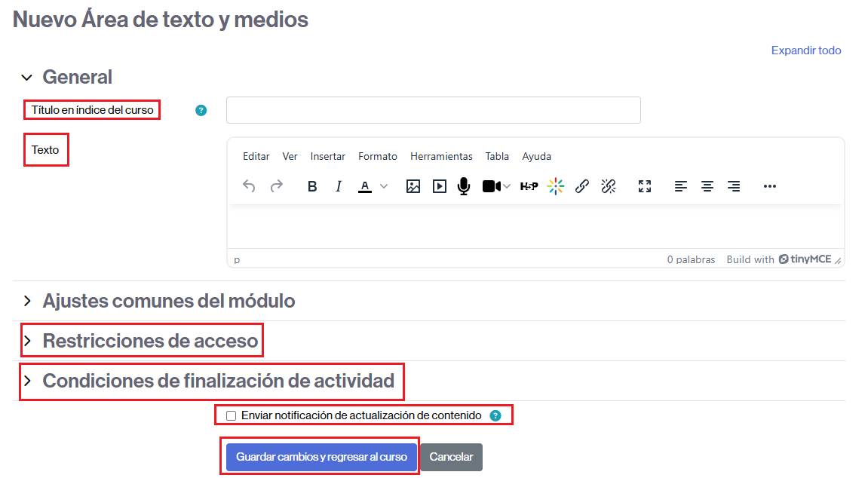Open help for Título en índice del curso
The height and width of the screenshot is (478, 868).
(201, 111)
